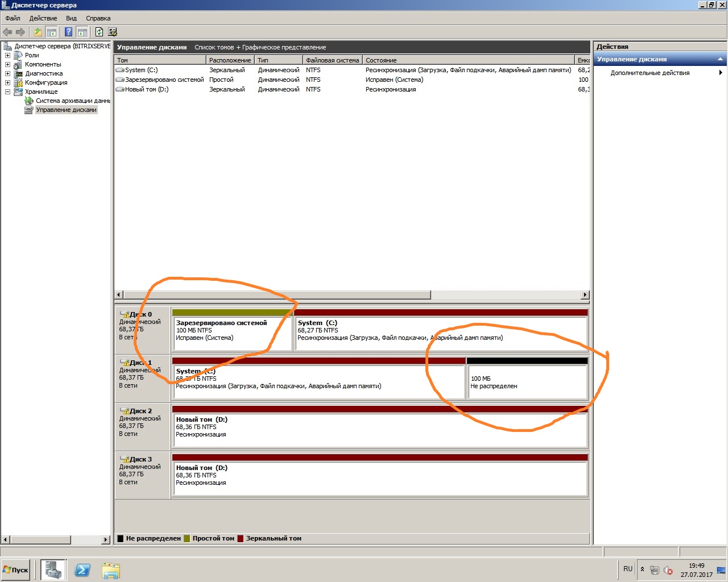Click the drive icon of System (C:) row
This screenshot has width=728, height=582.
pos(120,70)
